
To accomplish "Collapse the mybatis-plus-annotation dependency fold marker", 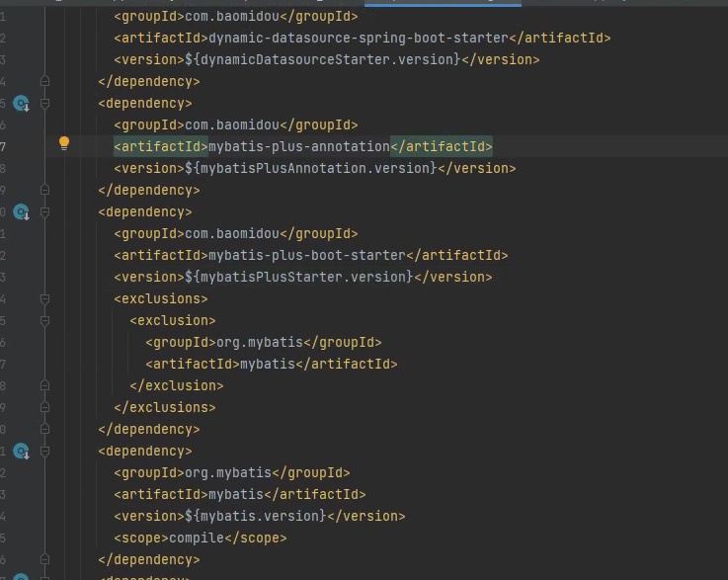I will [x=45, y=103].
